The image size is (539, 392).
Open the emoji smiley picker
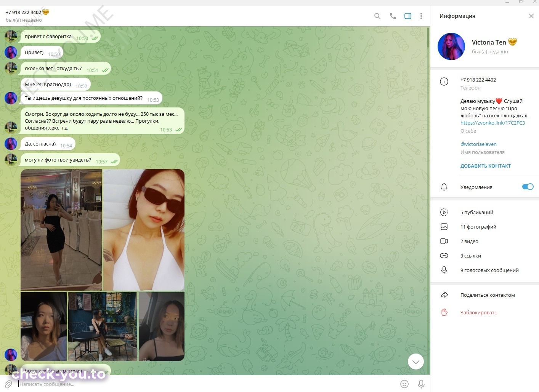click(x=404, y=384)
